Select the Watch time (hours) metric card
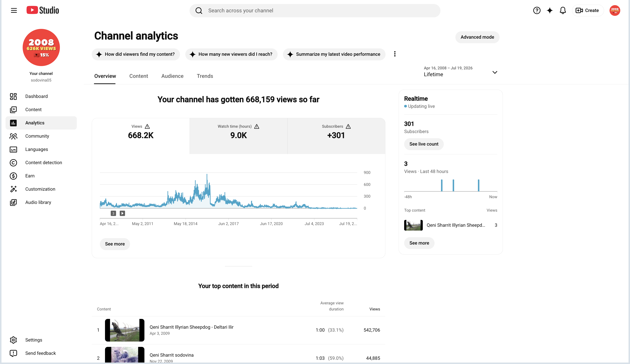This screenshot has height=364, width=630. 239,136
